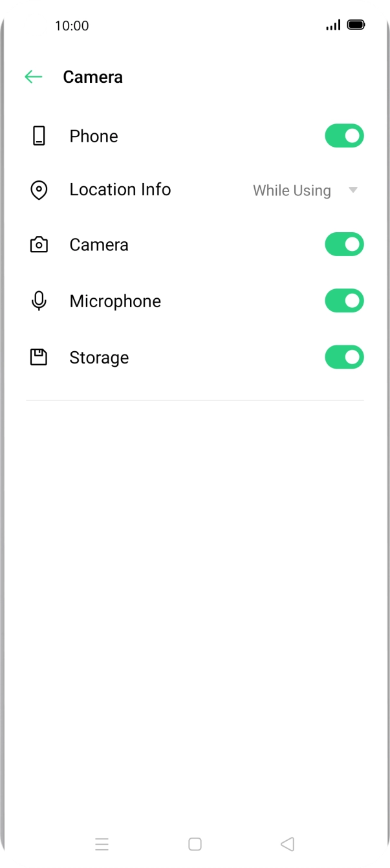Click the Storage permission icon
Screen dimensions: 390x868
39,356
